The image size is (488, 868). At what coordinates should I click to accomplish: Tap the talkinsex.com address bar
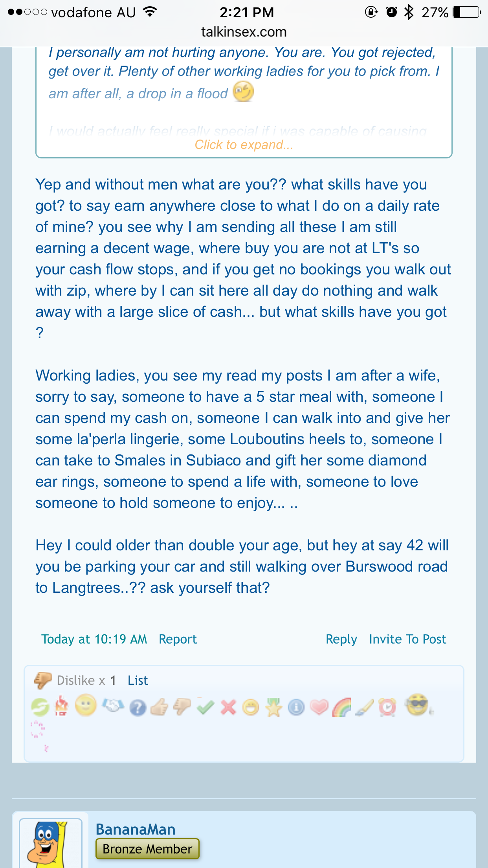(244, 32)
